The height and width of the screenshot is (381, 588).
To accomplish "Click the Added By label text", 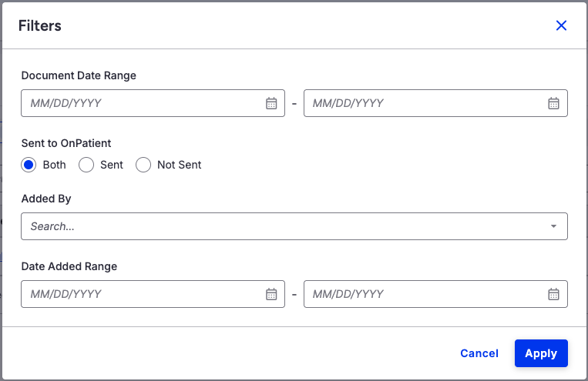I will tap(46, 199).
